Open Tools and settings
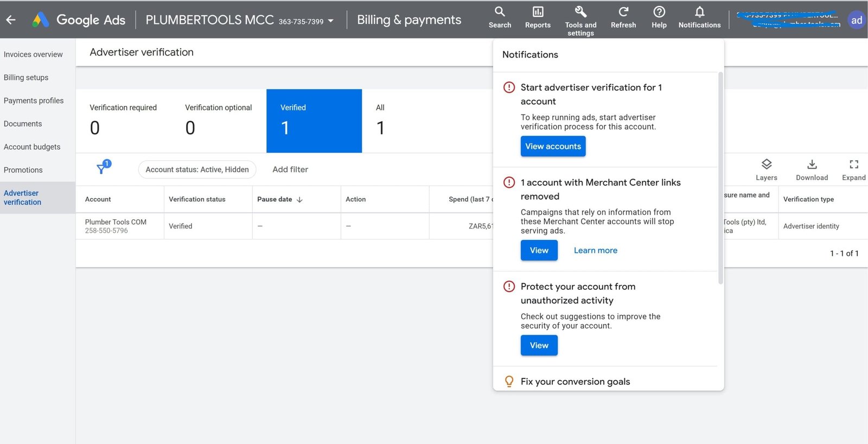 click(x=580, y=19)
